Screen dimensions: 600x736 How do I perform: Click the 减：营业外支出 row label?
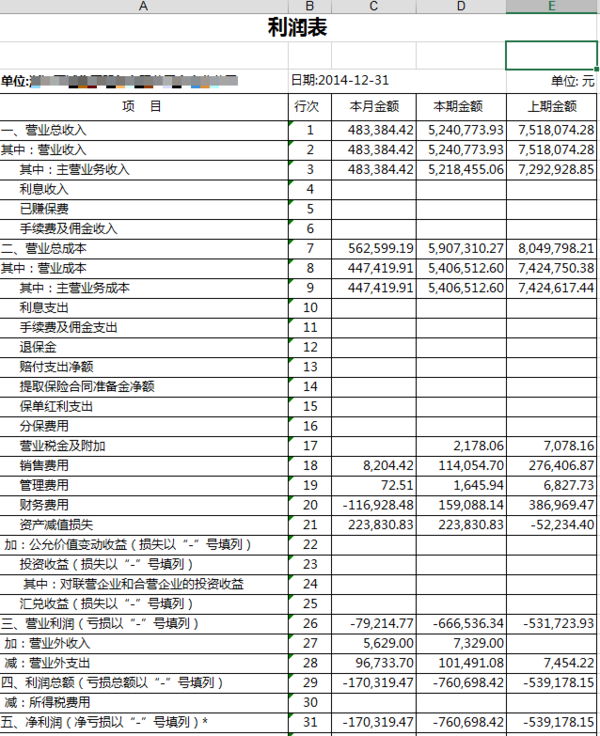coord(46,663)
